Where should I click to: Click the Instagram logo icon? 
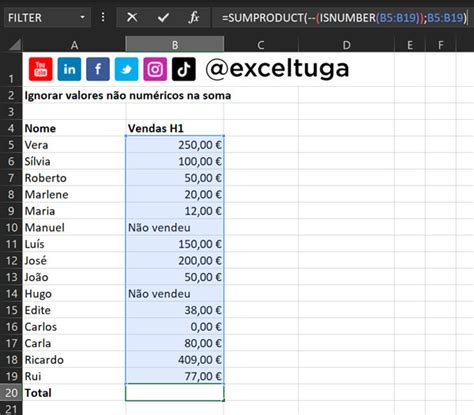coord(155,69)
